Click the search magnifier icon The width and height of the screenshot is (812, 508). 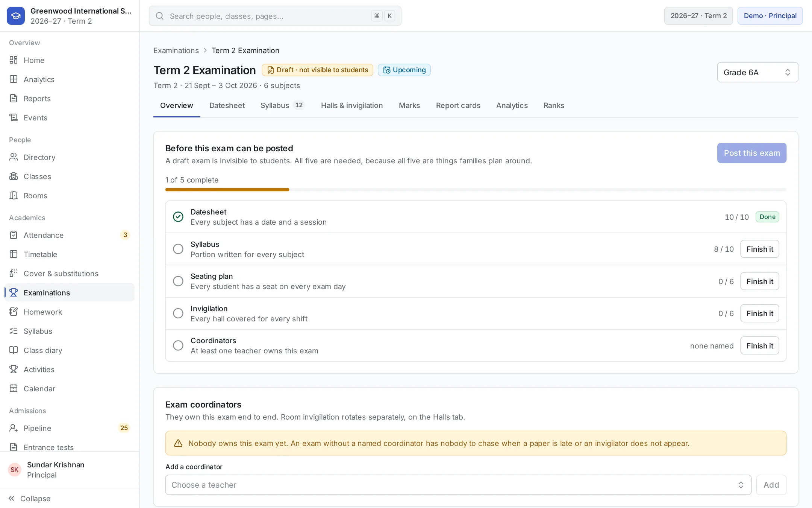160,16
